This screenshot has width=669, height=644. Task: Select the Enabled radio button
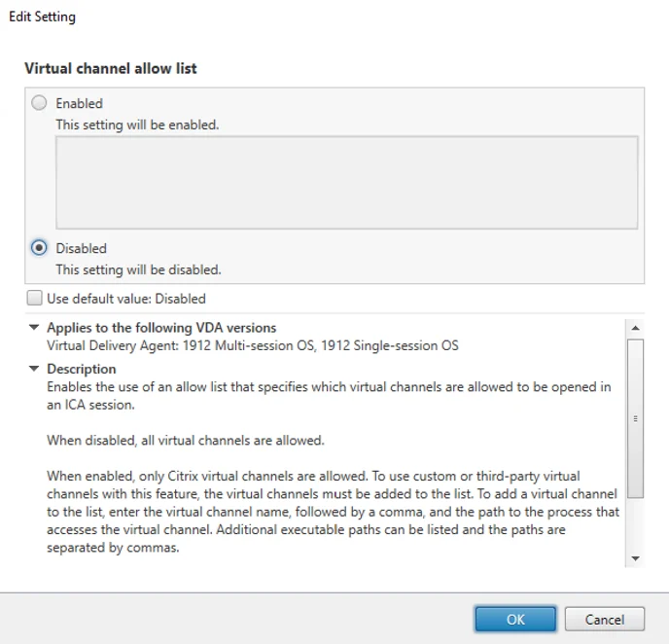(x=39, y=103)
